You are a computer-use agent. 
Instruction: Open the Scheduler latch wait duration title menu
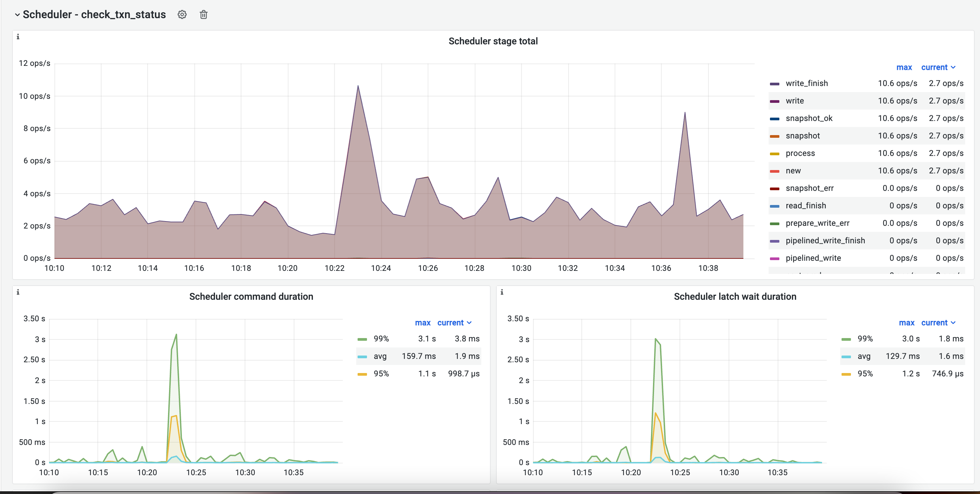point(735,296)
